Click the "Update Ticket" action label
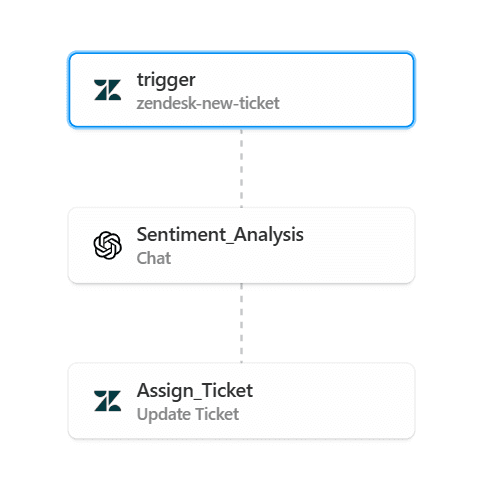 pyautogui.click(x=188, y=414)
